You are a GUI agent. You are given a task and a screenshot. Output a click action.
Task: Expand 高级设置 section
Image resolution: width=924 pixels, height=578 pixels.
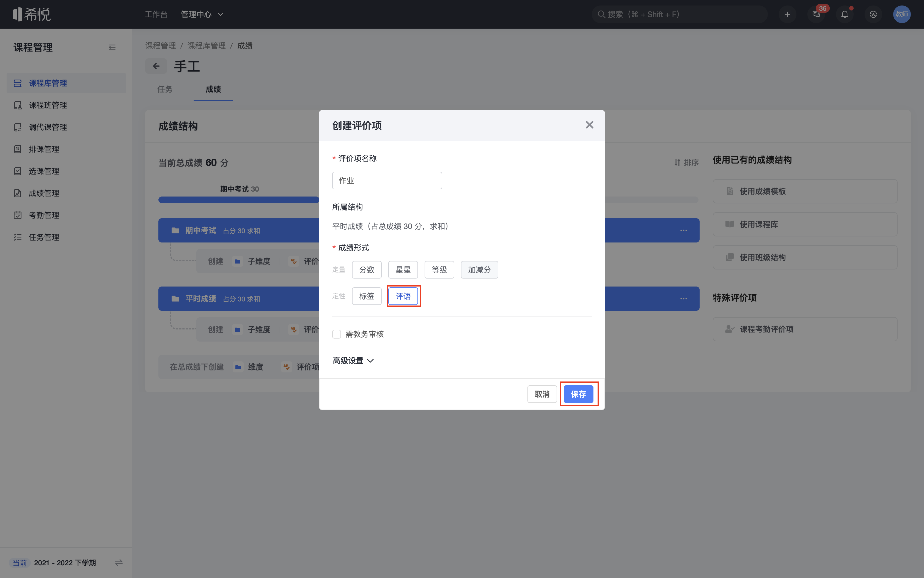(x=353, y=361)
